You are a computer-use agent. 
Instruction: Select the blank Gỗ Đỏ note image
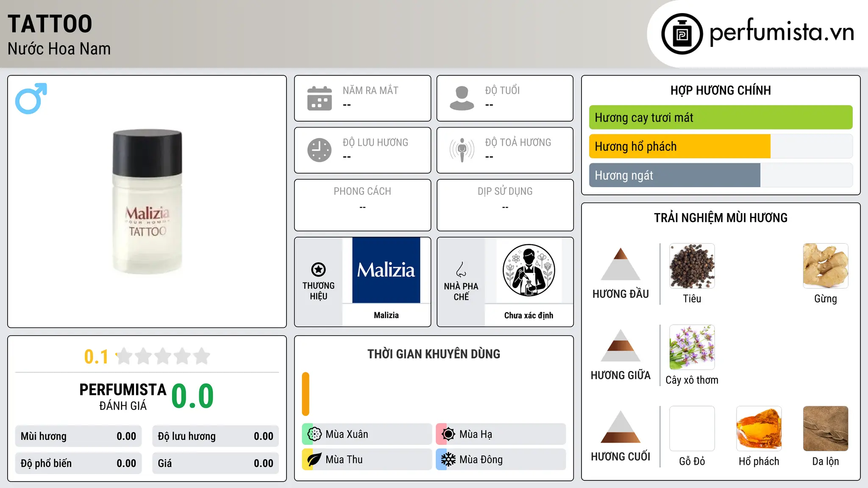point(692,429)
